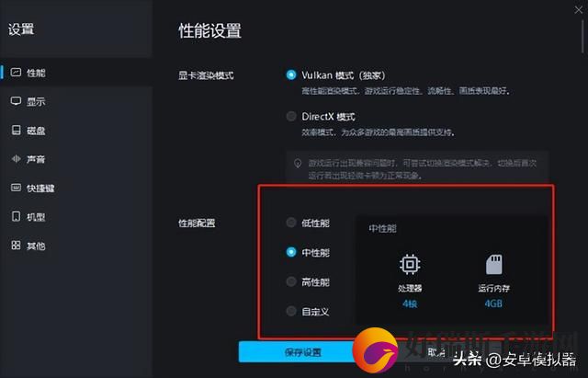
Task: Click the 运行内存 memory card icon
Action: click(x=494, y=264)
